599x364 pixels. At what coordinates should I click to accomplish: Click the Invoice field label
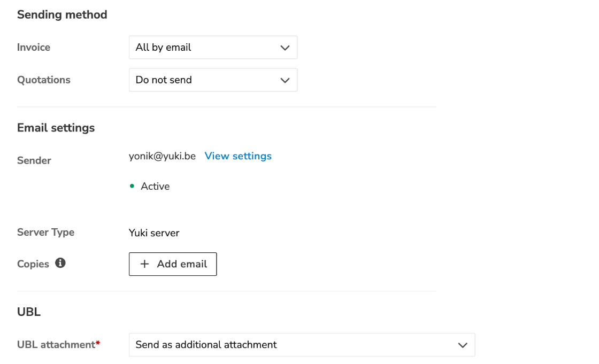point(34,48)
